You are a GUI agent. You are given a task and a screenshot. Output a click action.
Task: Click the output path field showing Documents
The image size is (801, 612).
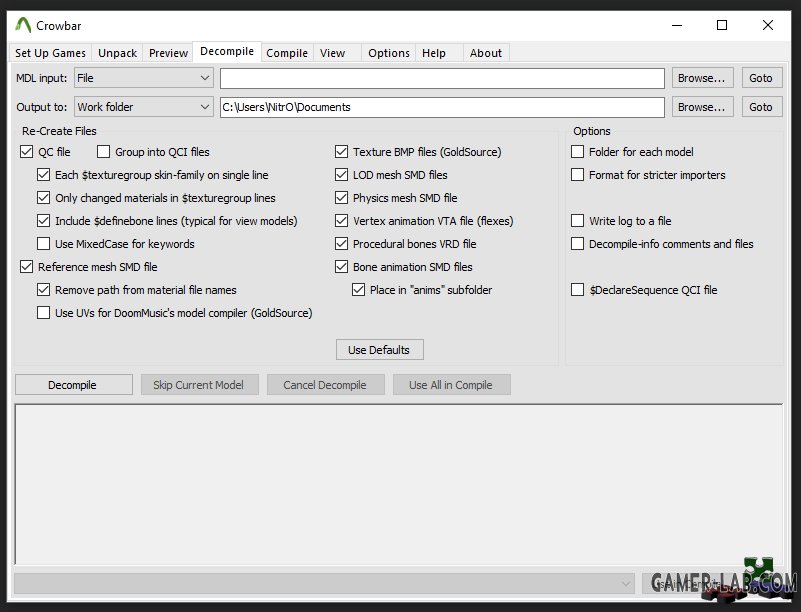click(x=442, y=107)
